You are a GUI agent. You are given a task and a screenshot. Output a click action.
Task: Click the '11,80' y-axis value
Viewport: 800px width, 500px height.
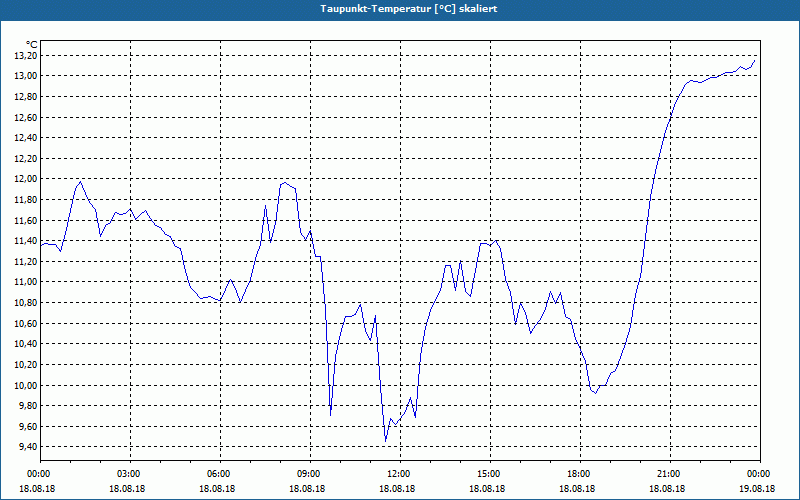coord(26,199)
